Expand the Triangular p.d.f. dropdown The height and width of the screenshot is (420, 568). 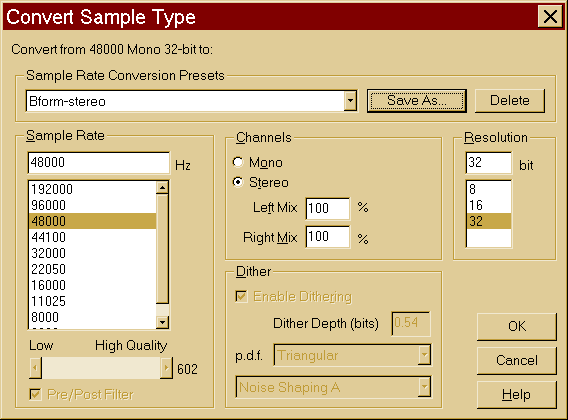[424, 355]
